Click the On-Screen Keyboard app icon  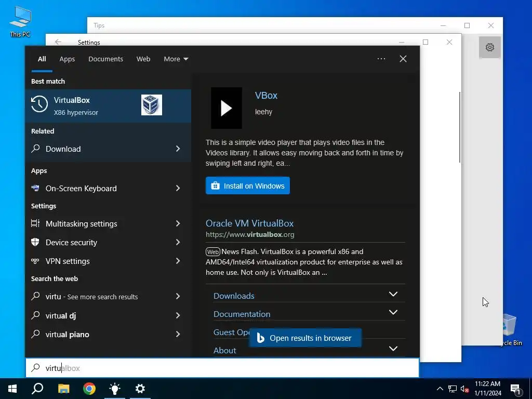[x=35, y=188]
